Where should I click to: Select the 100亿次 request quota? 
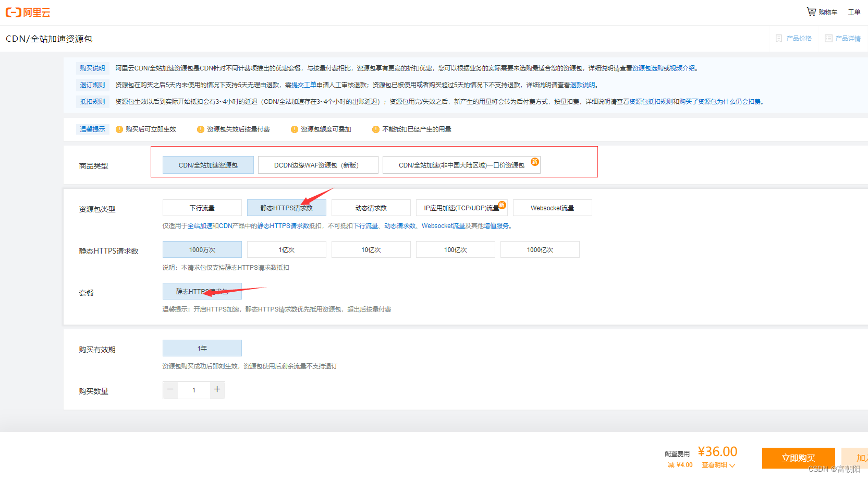[456, 249]
